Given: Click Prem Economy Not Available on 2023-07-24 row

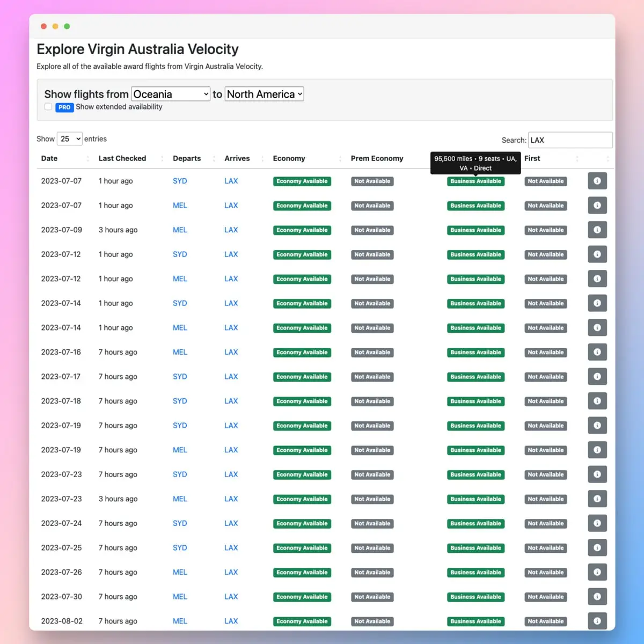Looking at the screenshot, I should pyautogui.click(x=372, y=524).
